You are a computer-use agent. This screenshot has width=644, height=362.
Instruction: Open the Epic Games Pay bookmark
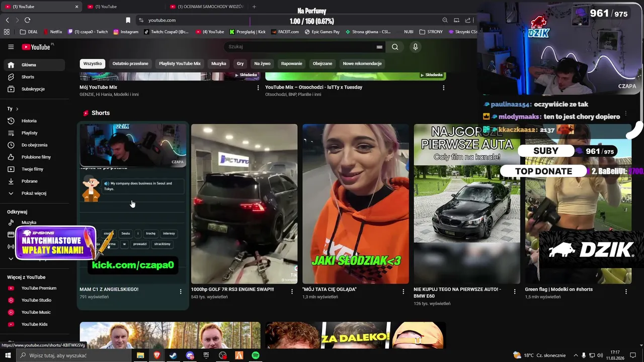(x=322, y=32)
